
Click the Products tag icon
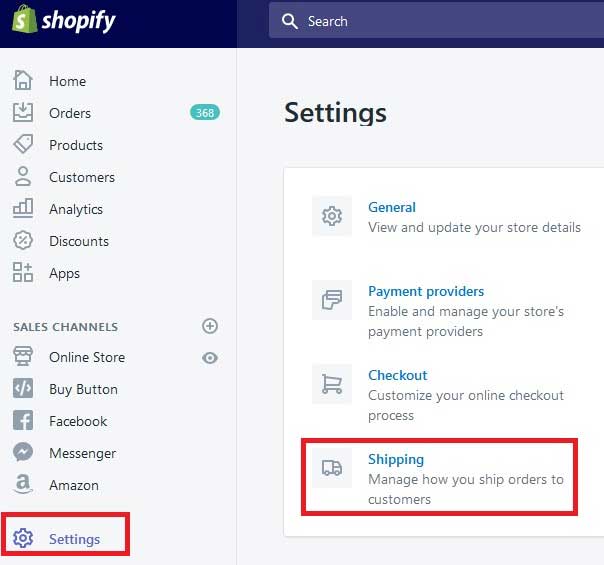pos(22,145)
